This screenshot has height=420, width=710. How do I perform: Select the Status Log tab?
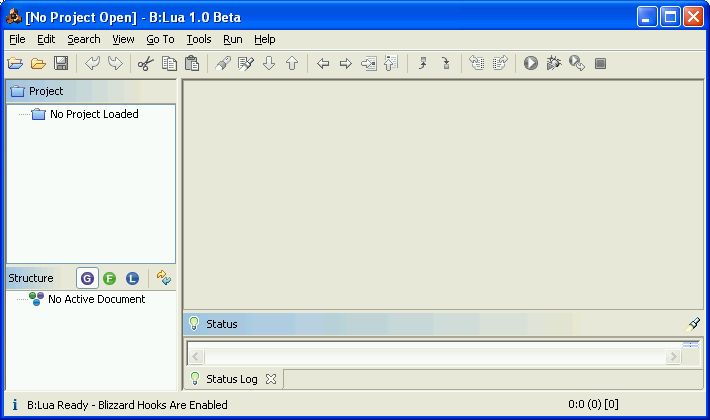[231, 379]
